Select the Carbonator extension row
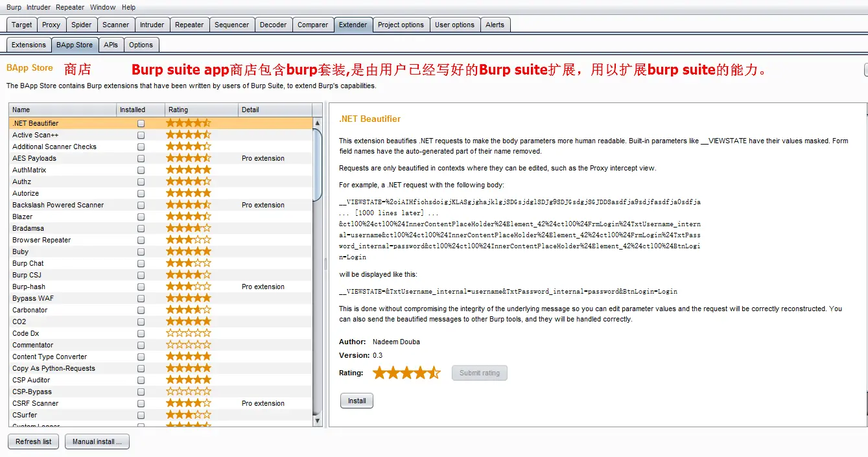Screen dimensions: 868x457 click(161, 310)
